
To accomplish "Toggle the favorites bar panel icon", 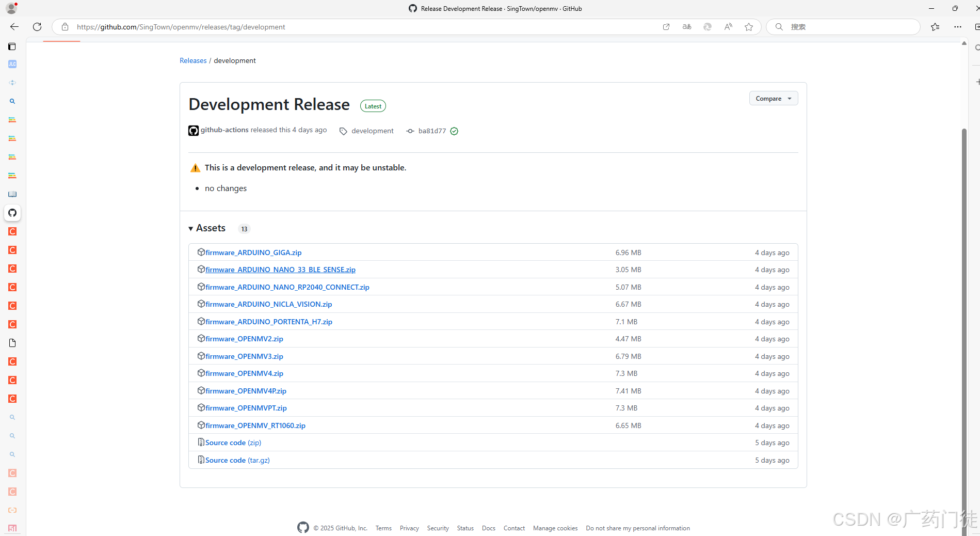I will tap(935, 26).
